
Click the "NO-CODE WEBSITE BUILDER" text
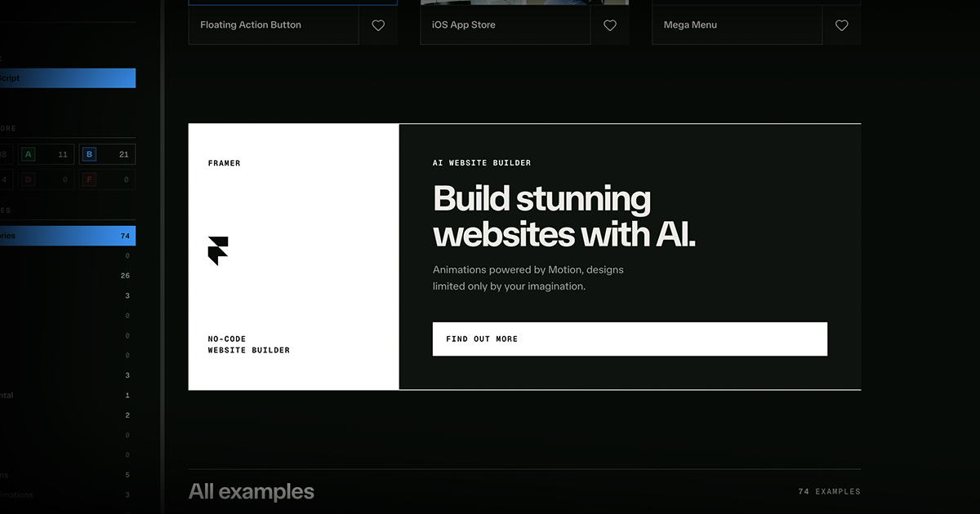click(x=249, y=344)
